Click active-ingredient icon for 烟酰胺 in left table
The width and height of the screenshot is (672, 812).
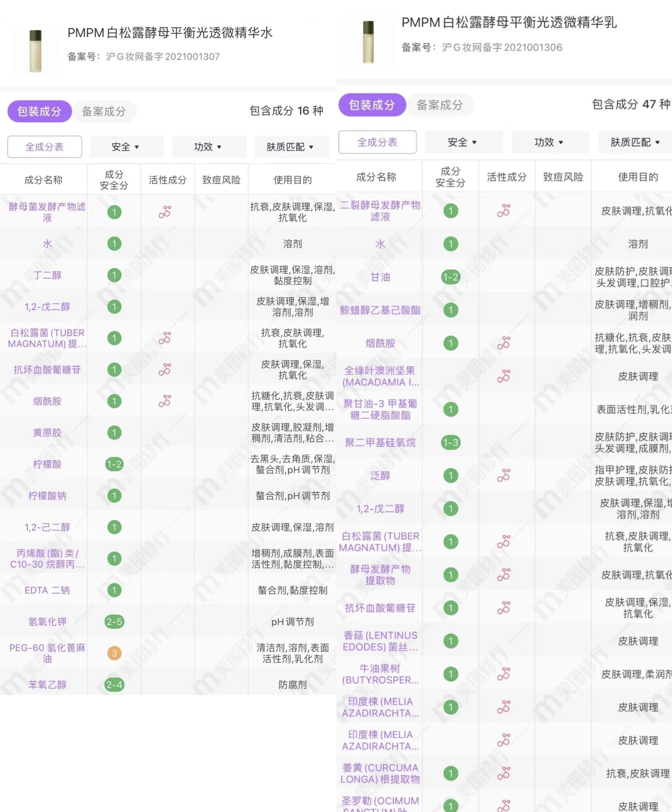click(x=165, y=401)
